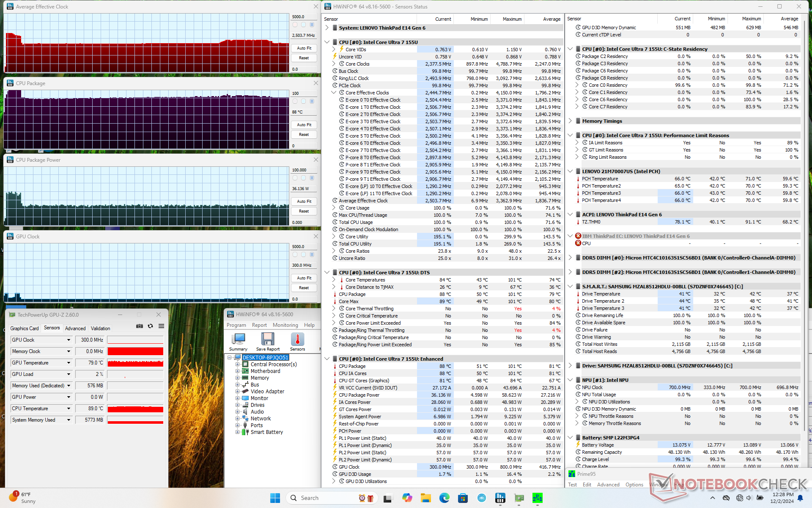The height and width of the screenshot is (508, 812).
Task: Pick pale pink swatch in Average Effective Clock graph
Action: tap(295, 25)
